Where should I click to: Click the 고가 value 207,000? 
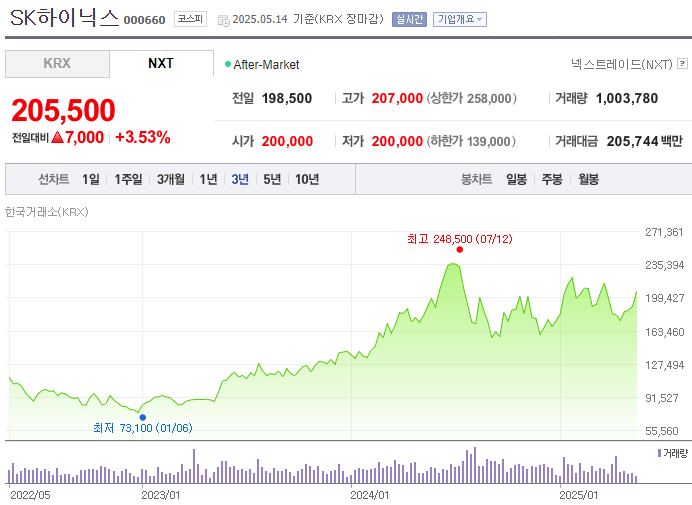397,98
